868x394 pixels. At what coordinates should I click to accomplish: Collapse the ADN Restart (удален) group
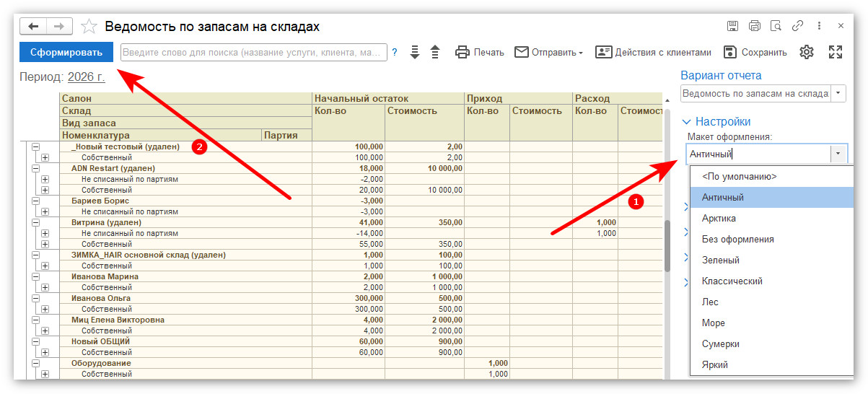[x=34, y=168]
